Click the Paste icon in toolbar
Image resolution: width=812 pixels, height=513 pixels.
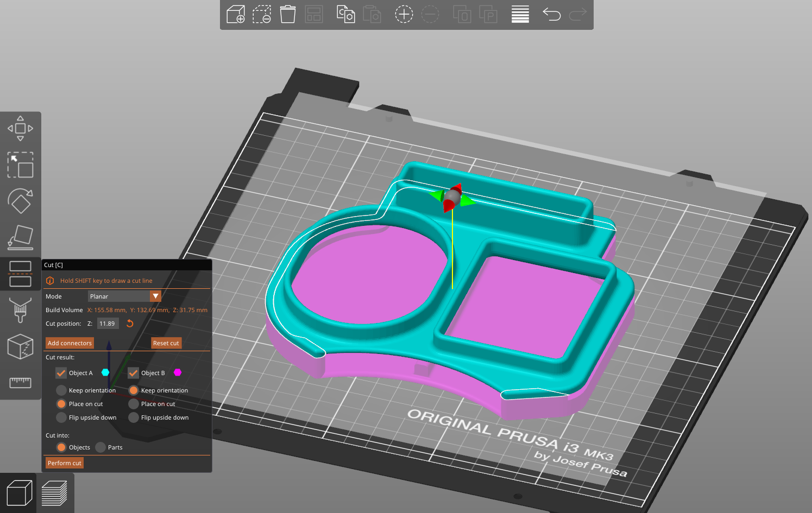(372, 14)
